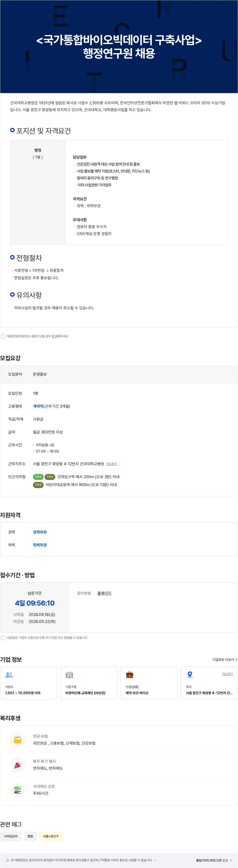The image size is (238, 868).
Task: Click the remaining time countdown 4일 09:56:10
Action: pyautogui.click(x=35, y=603)
